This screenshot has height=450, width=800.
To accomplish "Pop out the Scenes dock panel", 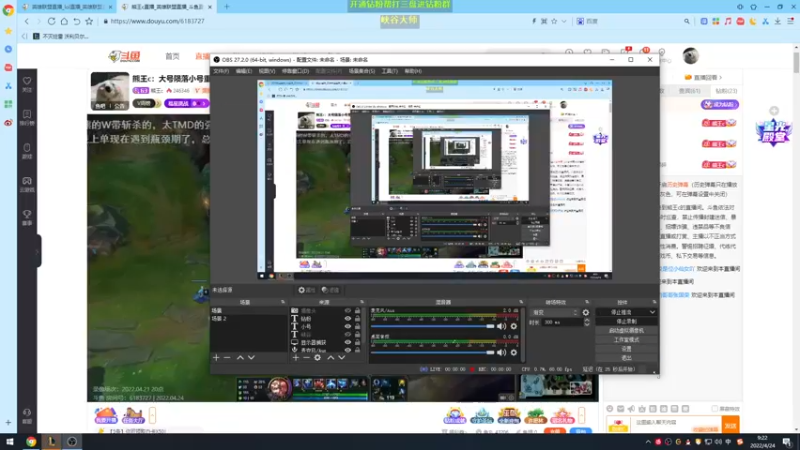I will pyautogui.click(x=283, y=302).
